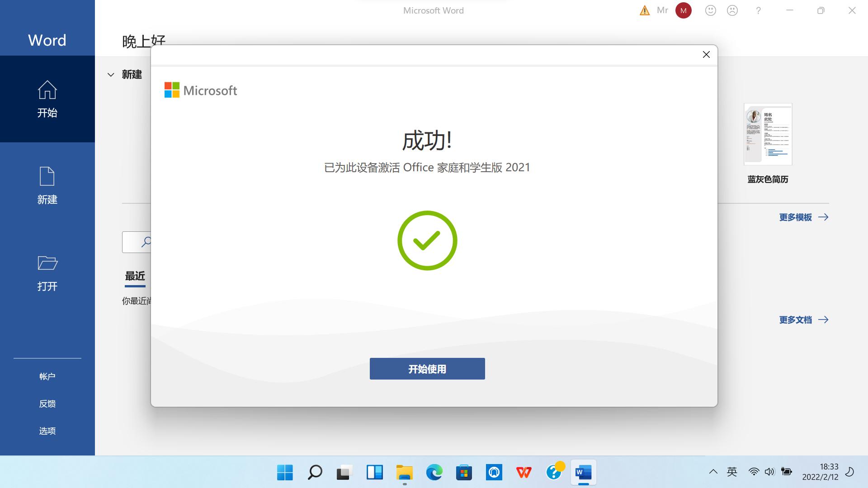This screenshot has height=488, width=868.
Task: Open the account avatar M icon
Action: [683, 10]
